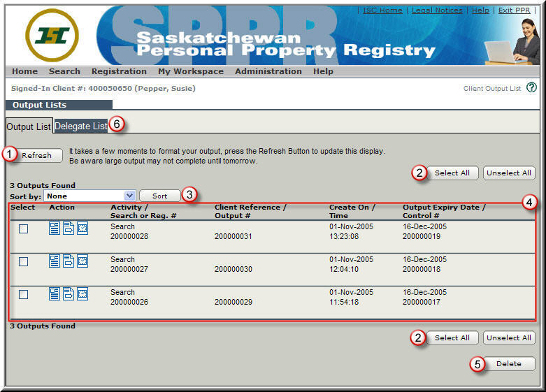The image size is (546, 392).
Task: Follow the ISC Home link
Action: click(382, 10)
